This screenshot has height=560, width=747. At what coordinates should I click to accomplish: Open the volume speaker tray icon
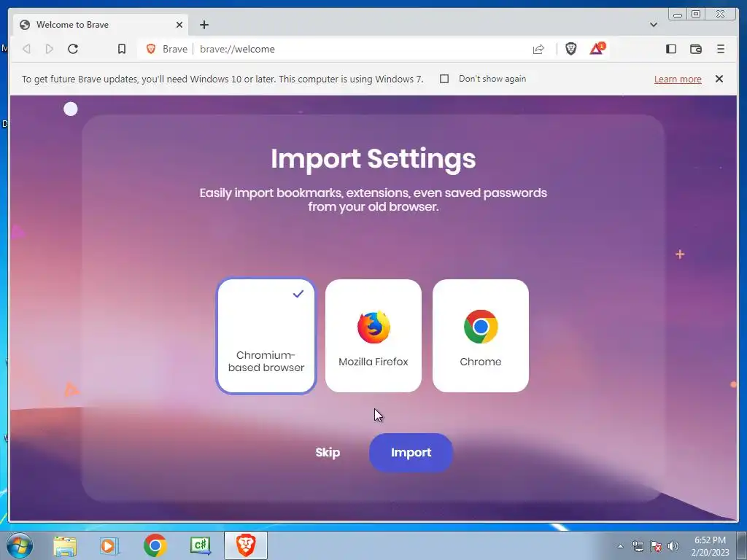click(x=673, y=546)
